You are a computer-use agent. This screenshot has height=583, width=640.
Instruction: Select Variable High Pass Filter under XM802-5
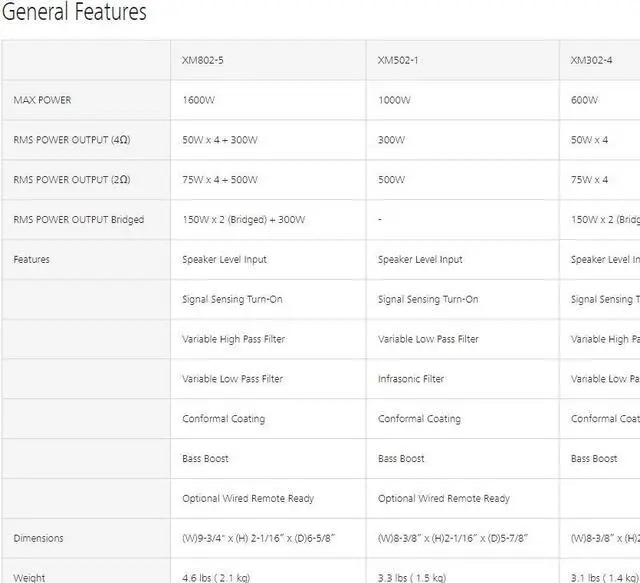coord(233,339)
